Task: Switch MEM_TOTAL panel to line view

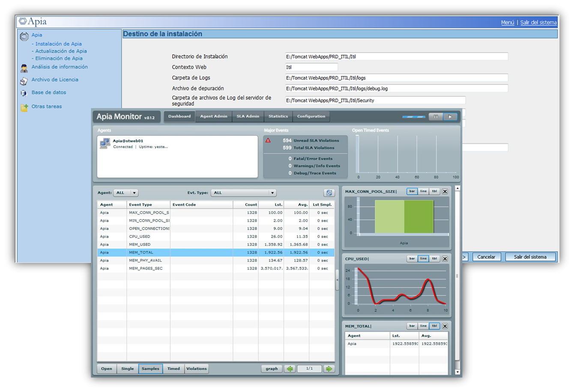Action: pos(423,326)
